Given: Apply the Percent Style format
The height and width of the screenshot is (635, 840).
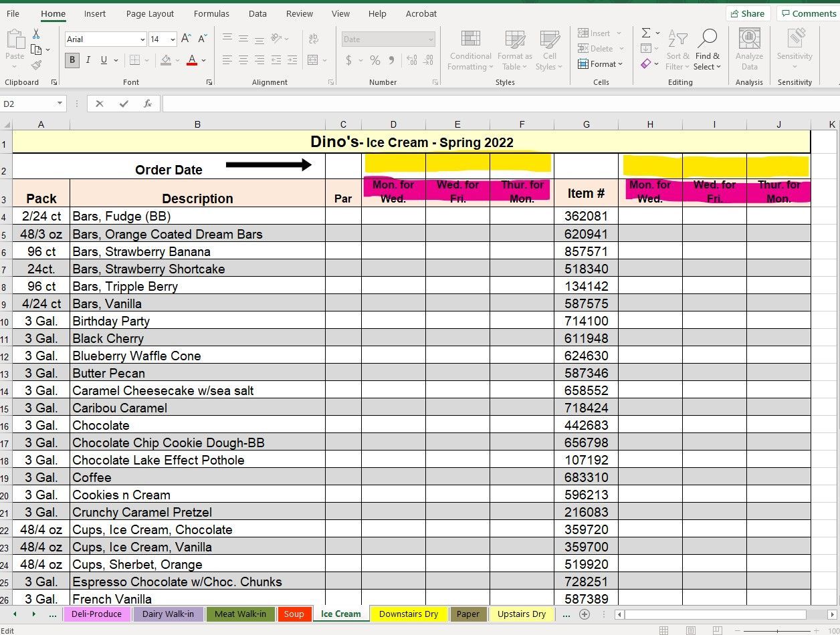Looking at the screenshot, I should click(375, 60).
